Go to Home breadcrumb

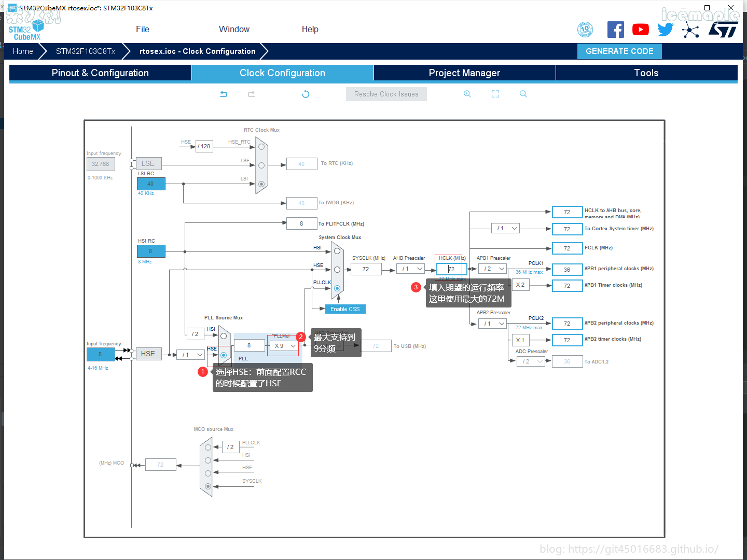click(x=23, y=51)
